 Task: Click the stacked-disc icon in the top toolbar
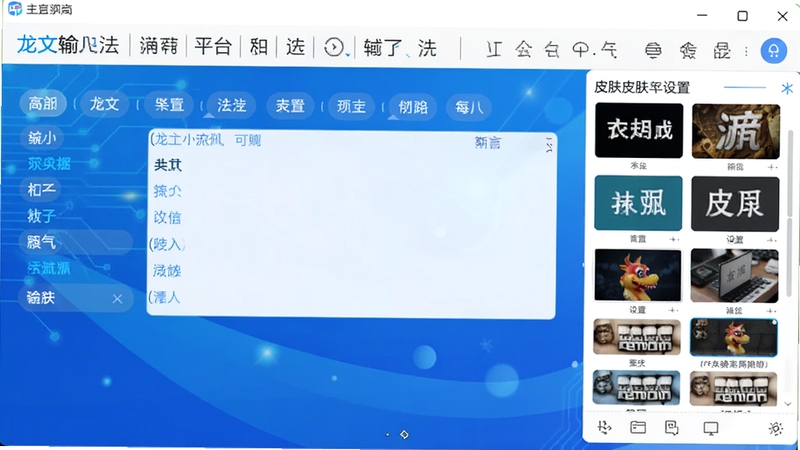653,51
